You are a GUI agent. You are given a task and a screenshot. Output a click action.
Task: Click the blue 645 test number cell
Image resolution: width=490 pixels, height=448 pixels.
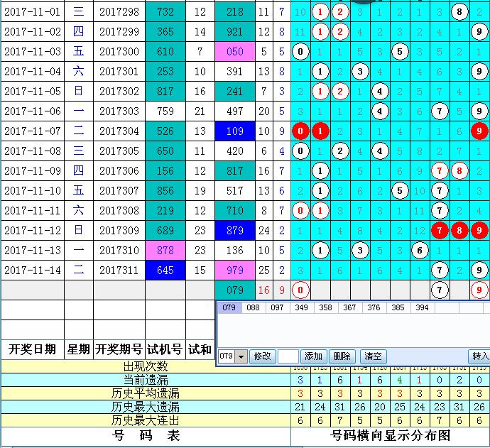coord(165,270)
